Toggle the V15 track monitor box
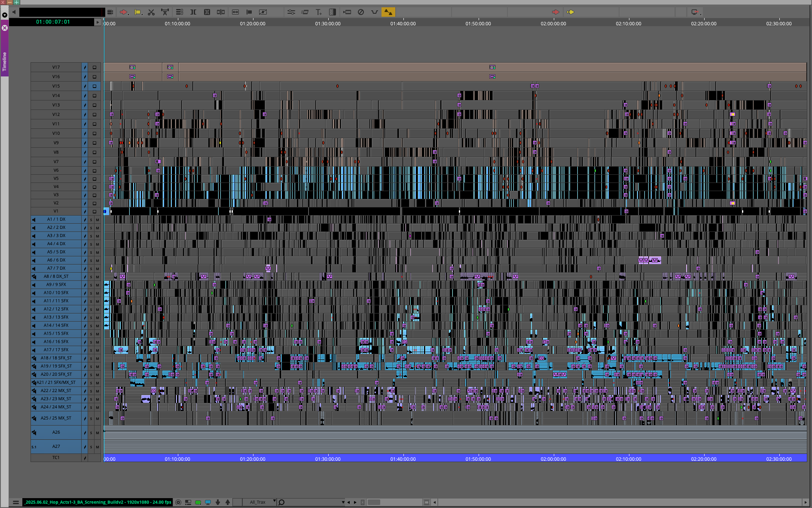This screenshot has width=812, height=508. click(95, 86)
